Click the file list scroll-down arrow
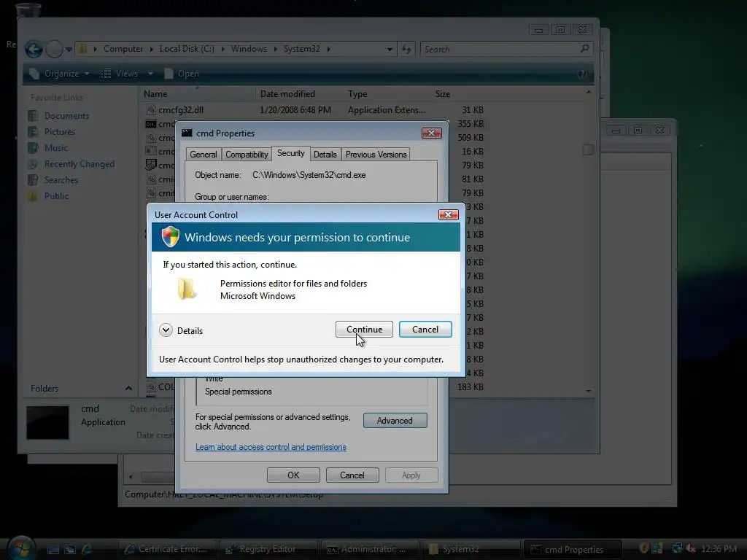The width and height of the screenshot is (747, 560). point(589,391)
